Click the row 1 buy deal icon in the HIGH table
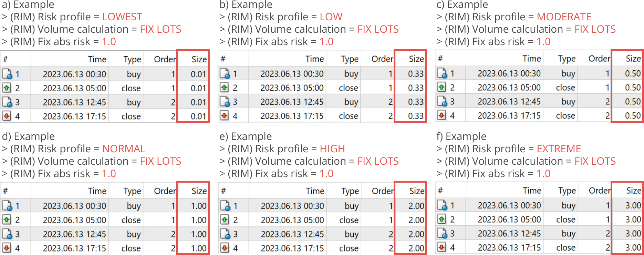Screen dimensions: 644x255 [x=225, y=206]
